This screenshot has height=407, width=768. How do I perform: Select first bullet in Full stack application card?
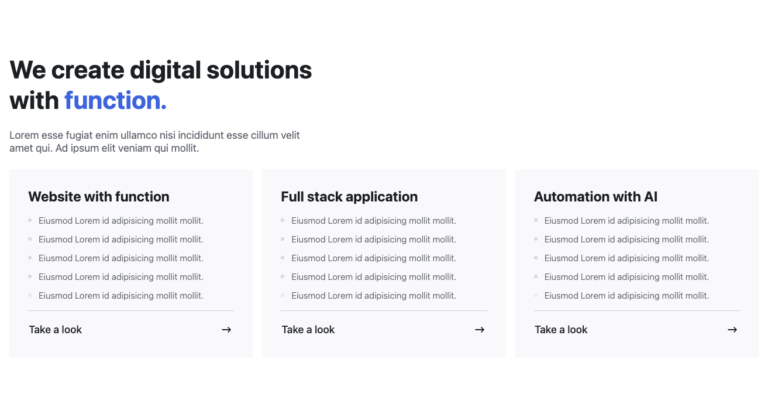(x=374, y=221)
